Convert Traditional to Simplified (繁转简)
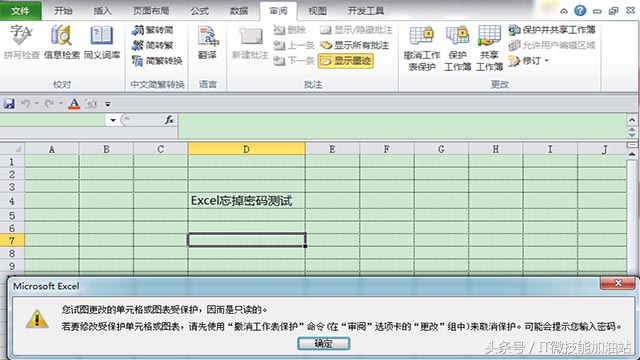The width and height of the screenshot is (640, 360). (153, 30)
